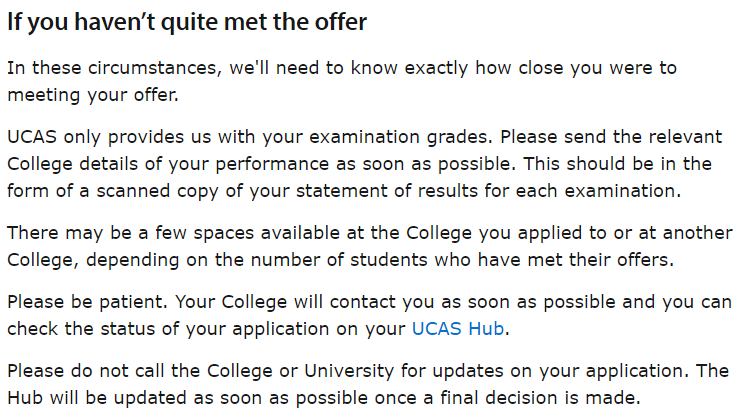Click the paragraph starting "In these circumstances"
Viewport: 745px width, 415px height.
tap(342, 81)
